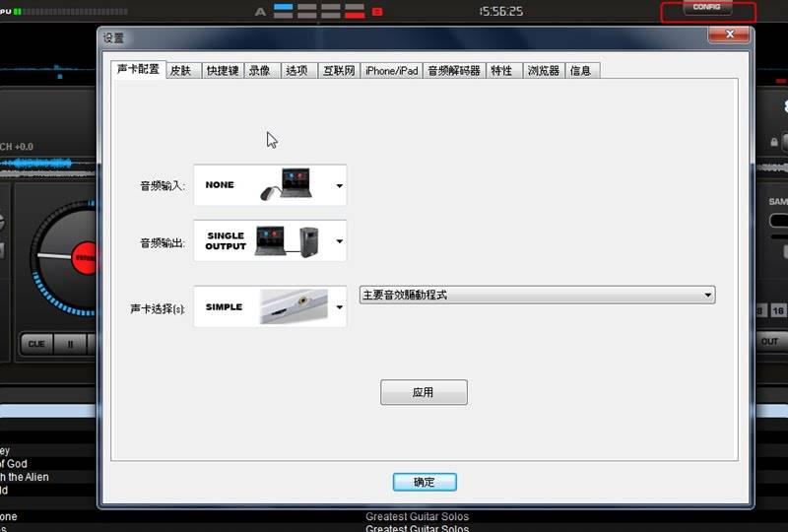The height and width of the screenshot is (532, 788).
Task: Click the SINGLE OUTPUT label
Action: [x=226, y=240]
